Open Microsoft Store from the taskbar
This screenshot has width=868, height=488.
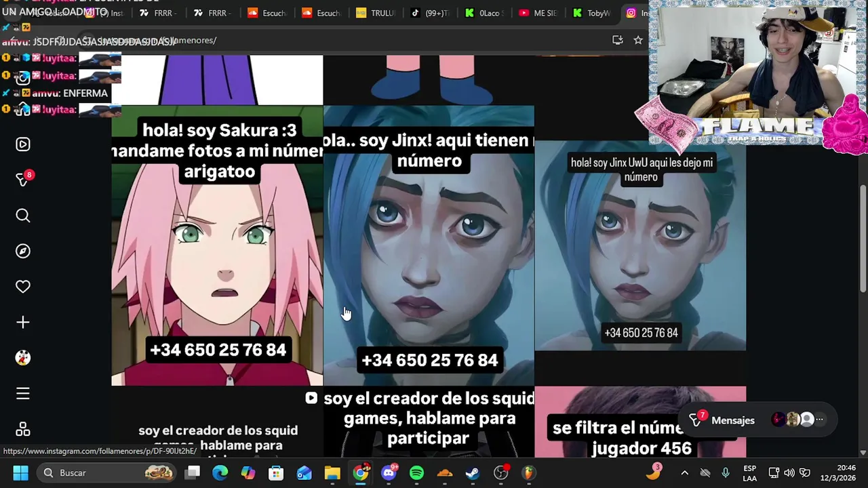point(276,472)
